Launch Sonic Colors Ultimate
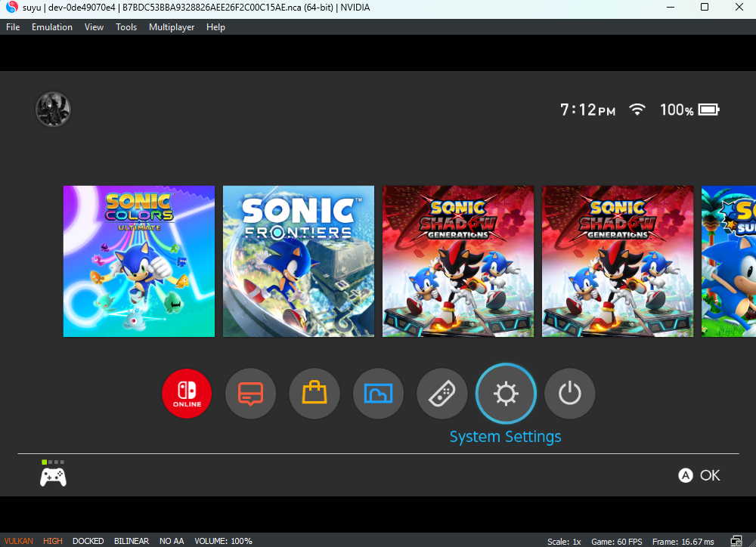Viewport: 756px width, 547px height. 139,261
